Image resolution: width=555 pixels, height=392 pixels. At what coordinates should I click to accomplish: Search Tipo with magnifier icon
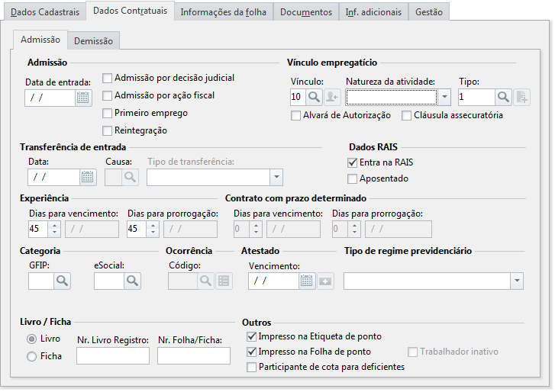click(503, 97)
